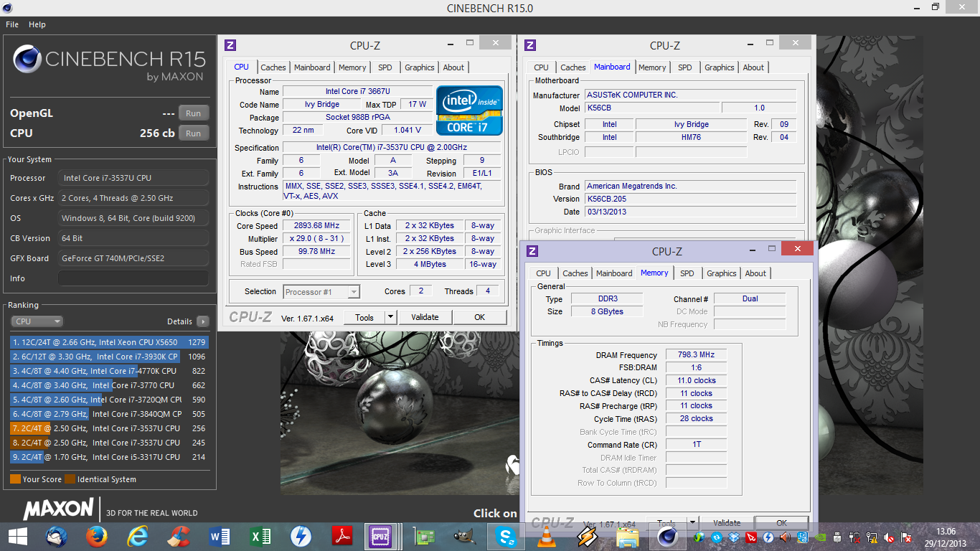This screenshot has width=980, height=551.
Task: Open Graphics tab in Mainboard window
Action: (x=720, y=67)
